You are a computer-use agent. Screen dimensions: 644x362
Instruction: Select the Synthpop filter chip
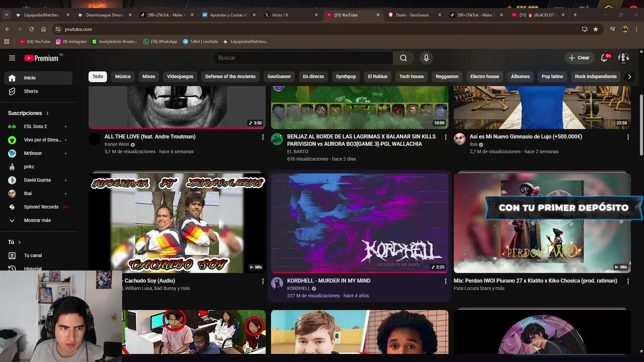click(346, 76)
